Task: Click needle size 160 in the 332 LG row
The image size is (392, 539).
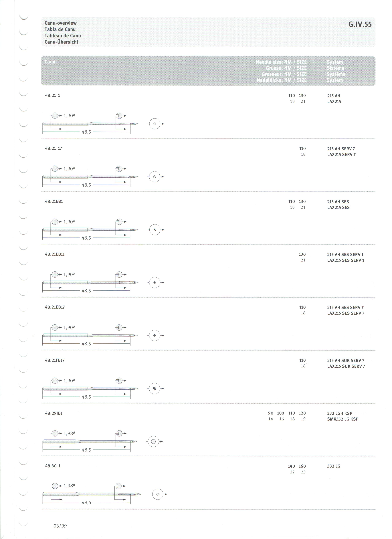Action: point(302,466)
